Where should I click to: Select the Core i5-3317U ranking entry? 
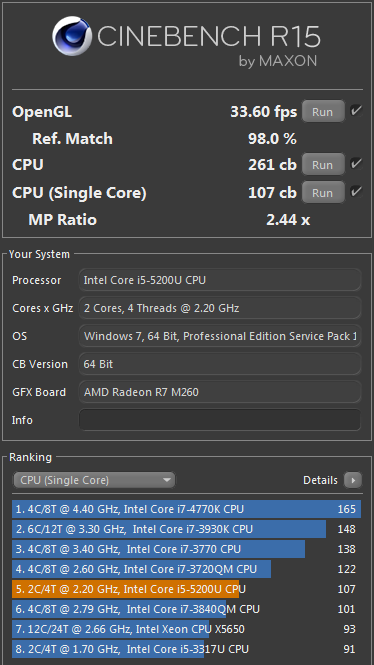click(x=187, y=649)
